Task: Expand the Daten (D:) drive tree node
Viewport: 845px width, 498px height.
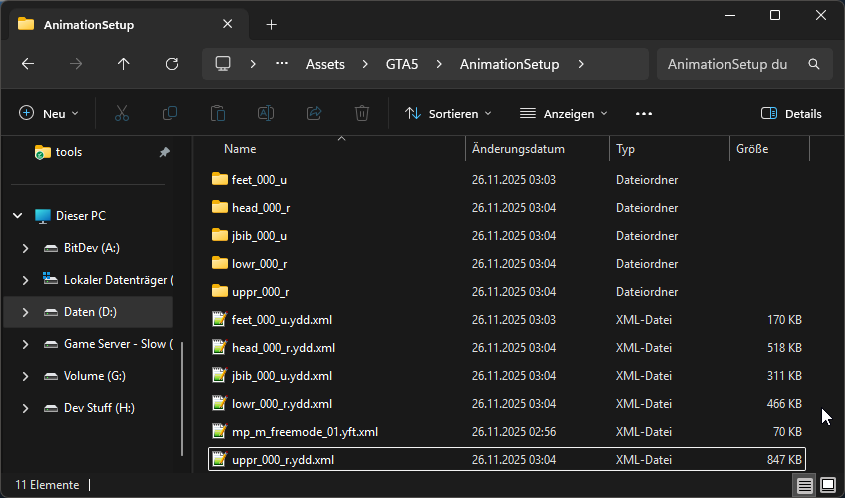Action: pyautogui.click(x=26, y=312)
